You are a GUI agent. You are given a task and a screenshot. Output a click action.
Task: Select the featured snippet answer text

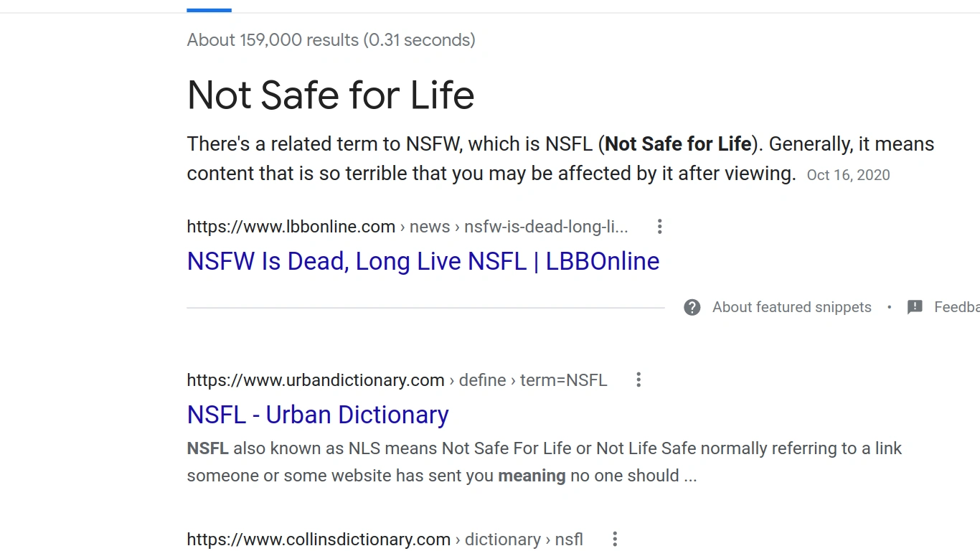click(560, 158)
